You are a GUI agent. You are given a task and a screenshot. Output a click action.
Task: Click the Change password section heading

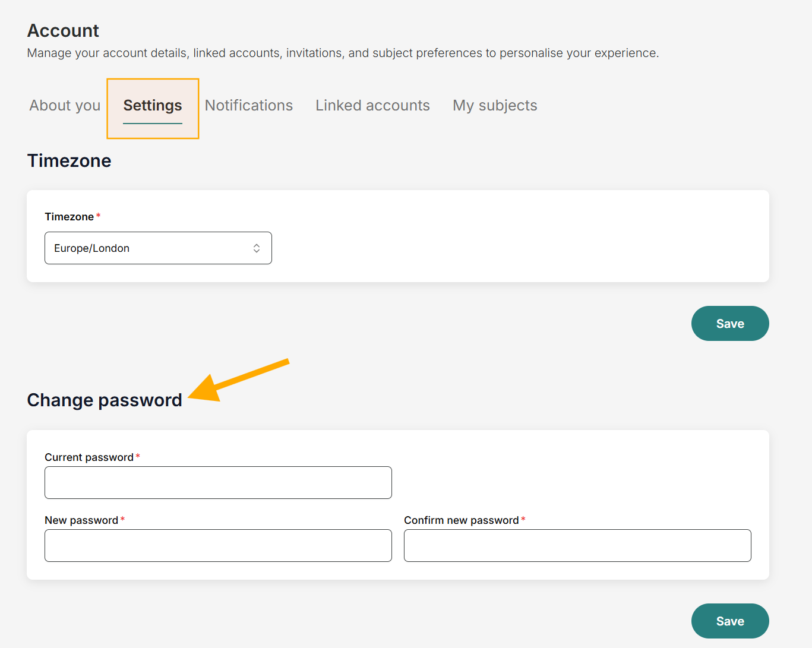105,400
